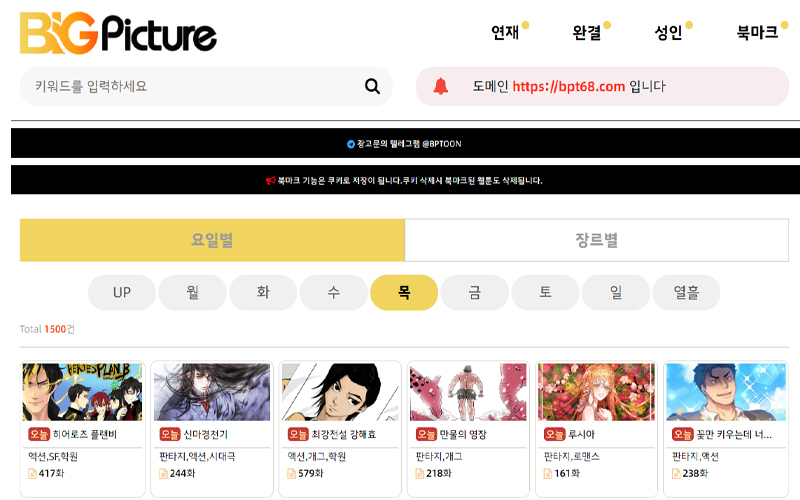The width and height of the screenshot is (800, 500).
Task: Click the 판타지,액션,시대극 genre text
Action: (x=197, y=457)
